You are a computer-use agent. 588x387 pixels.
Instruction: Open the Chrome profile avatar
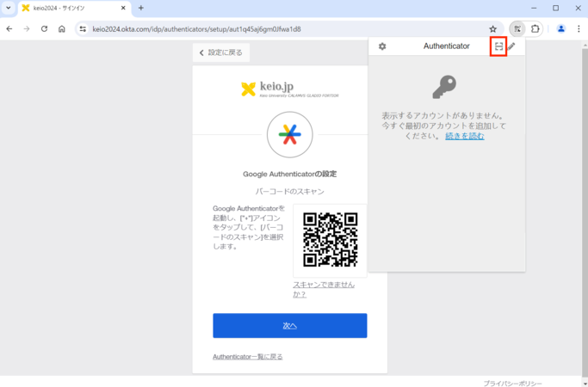pos(561,29)
